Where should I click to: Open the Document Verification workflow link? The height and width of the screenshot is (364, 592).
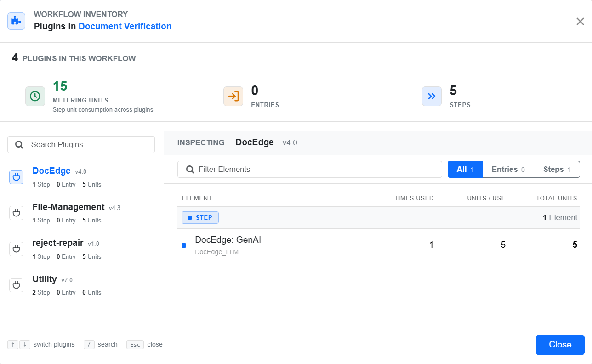tap(125, 26)
